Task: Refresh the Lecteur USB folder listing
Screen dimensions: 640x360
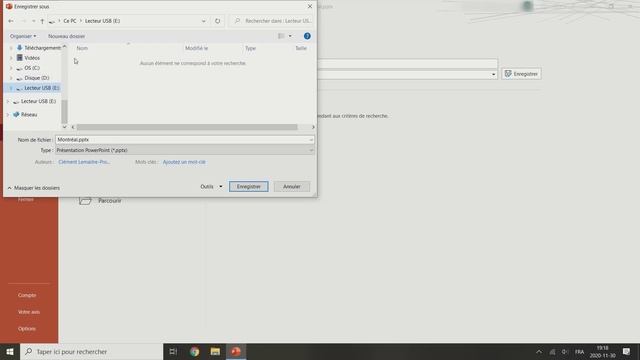Action: [x=218, y=21]
